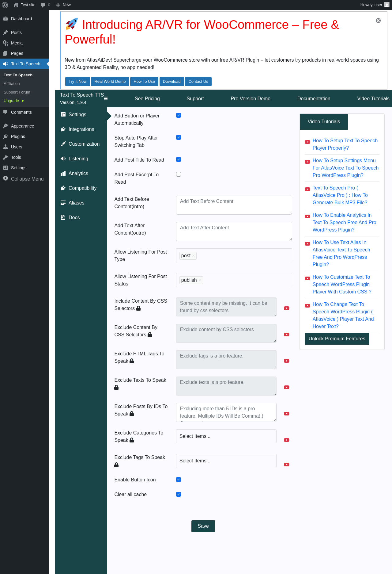Viewport: 392px width, 574px height.
Task: Open the Compatibility tab in plugin menu
Action: (x=81, y=188)
